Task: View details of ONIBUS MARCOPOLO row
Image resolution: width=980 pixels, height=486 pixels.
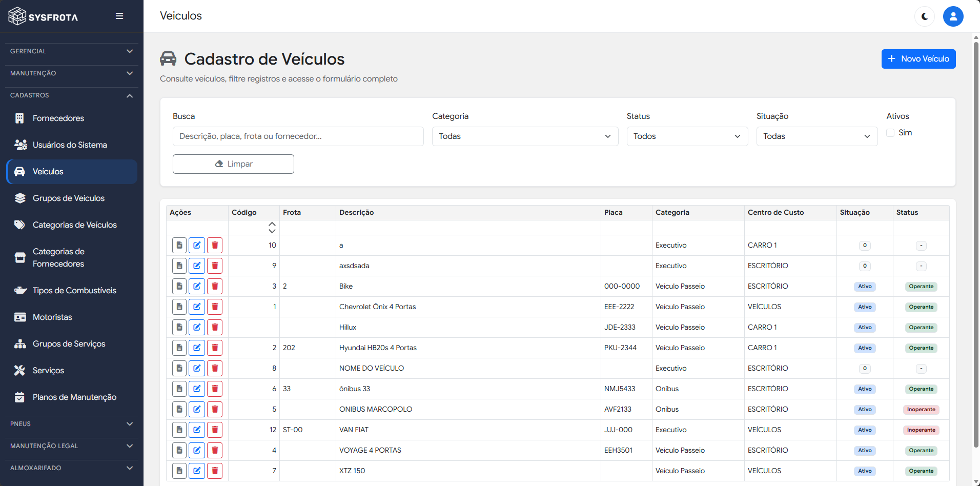Action: pyautogui.click(x=179, y=410)
